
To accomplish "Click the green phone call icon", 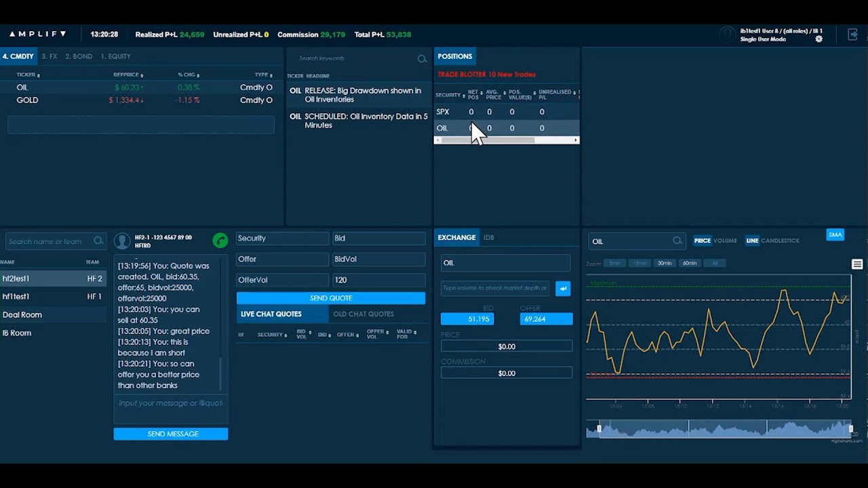I will [220, 240].
